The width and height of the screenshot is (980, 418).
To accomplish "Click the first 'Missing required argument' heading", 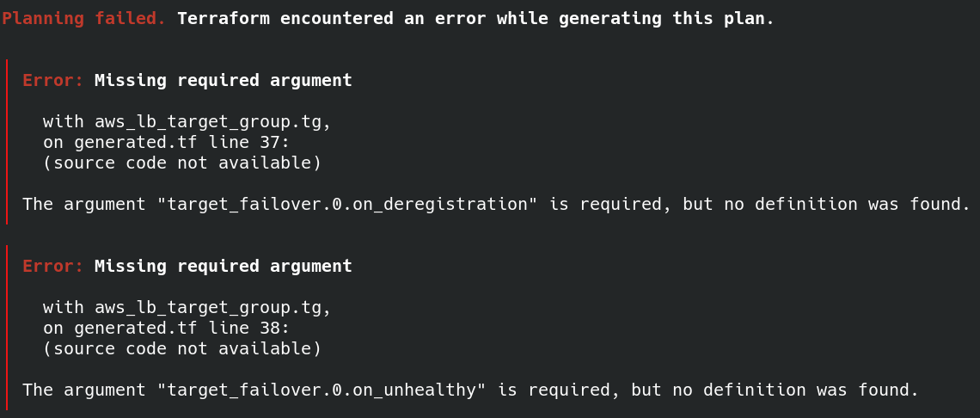I will tap(224, 80).
